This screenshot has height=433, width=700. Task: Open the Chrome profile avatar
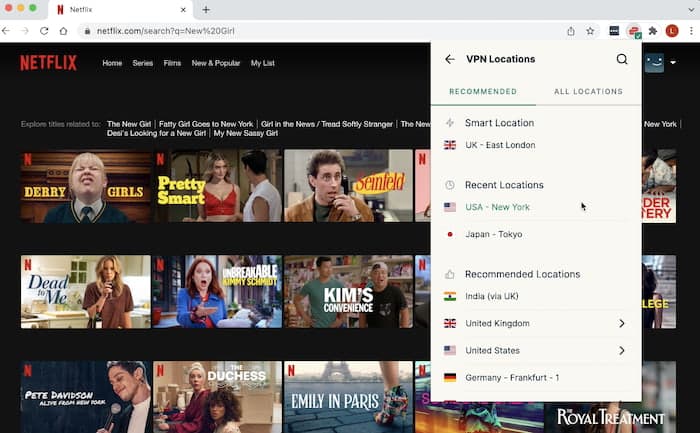[672, 31]
